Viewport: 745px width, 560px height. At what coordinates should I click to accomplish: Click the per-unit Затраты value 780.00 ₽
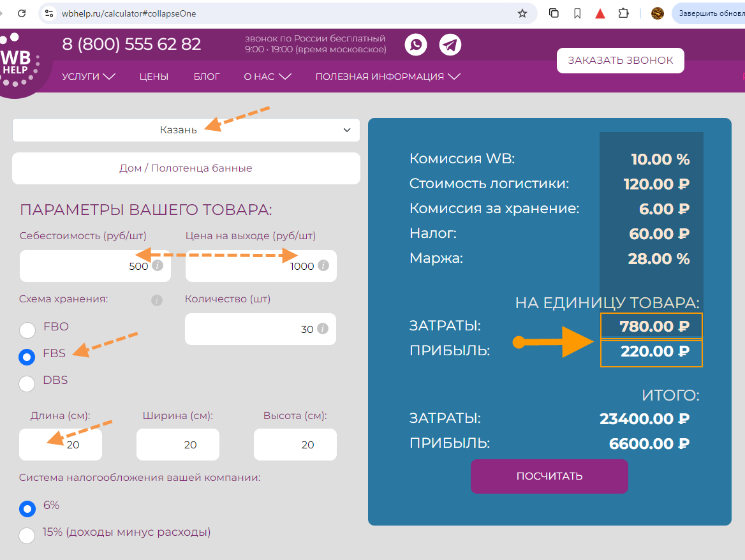654,327
